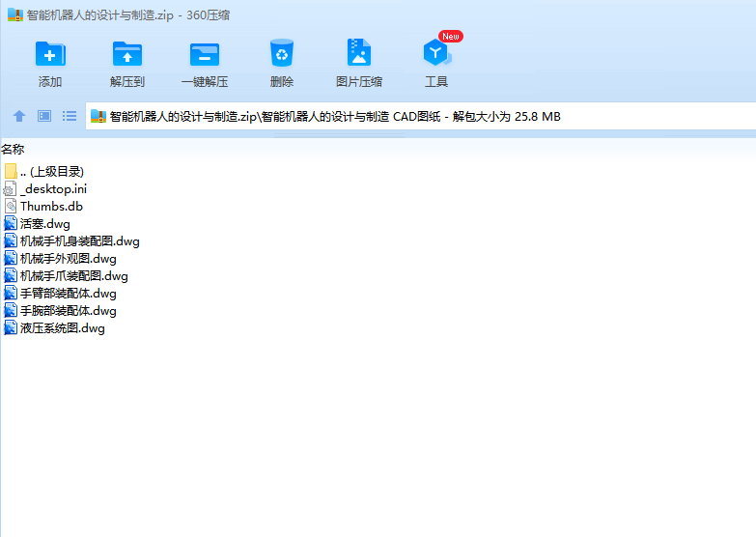Select the 手腕部装配体.dwg file name

click(x=69, y=310)
